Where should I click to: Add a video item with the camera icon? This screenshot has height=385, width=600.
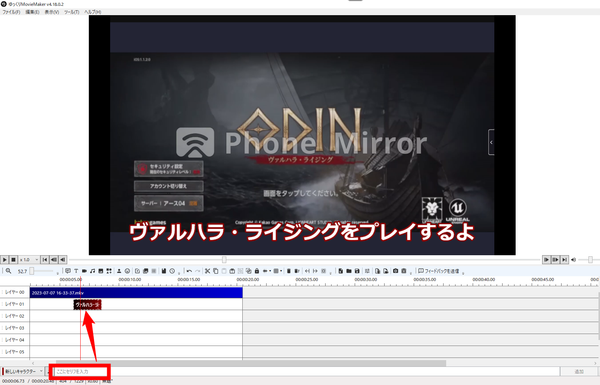coord(84,271)
